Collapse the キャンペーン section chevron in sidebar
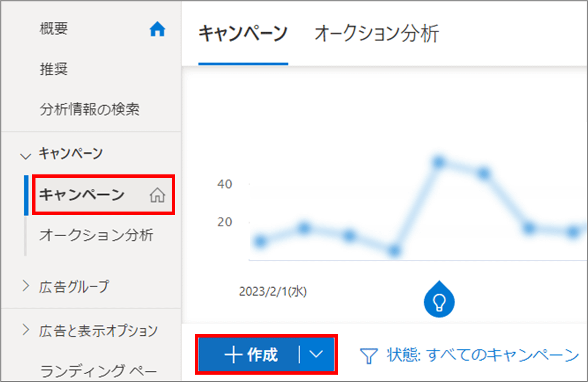This screenshot has width=588, height=382. tap(25, 155)
